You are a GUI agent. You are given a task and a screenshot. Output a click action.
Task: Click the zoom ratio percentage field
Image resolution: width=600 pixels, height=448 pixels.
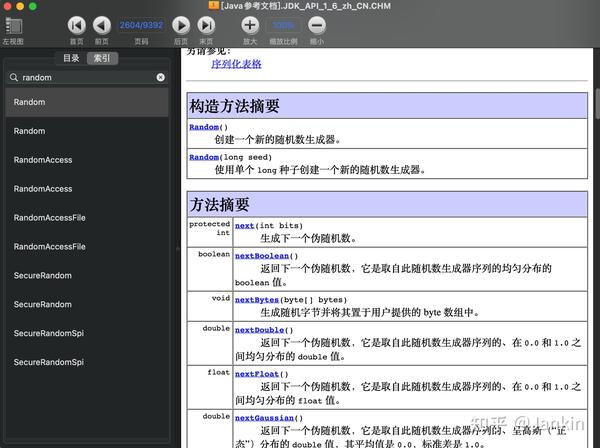pos(284,26)
